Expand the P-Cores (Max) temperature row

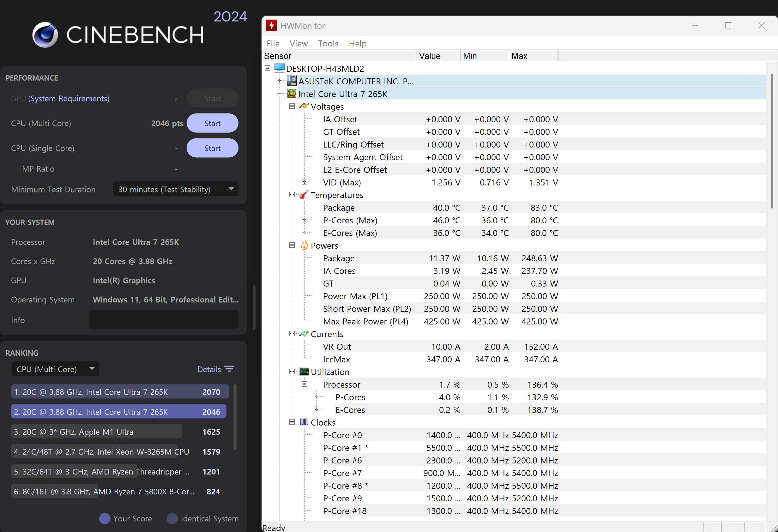[x=304, y=220]
